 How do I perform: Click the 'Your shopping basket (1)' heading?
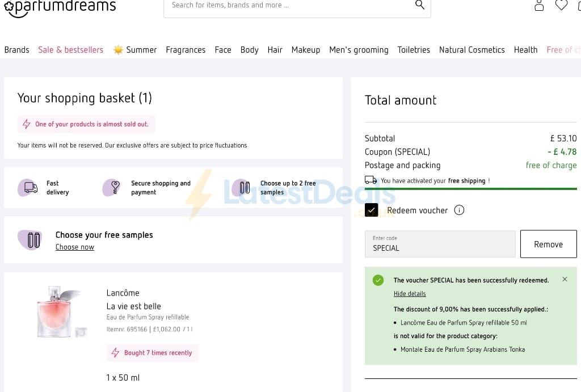click(85, 98)
